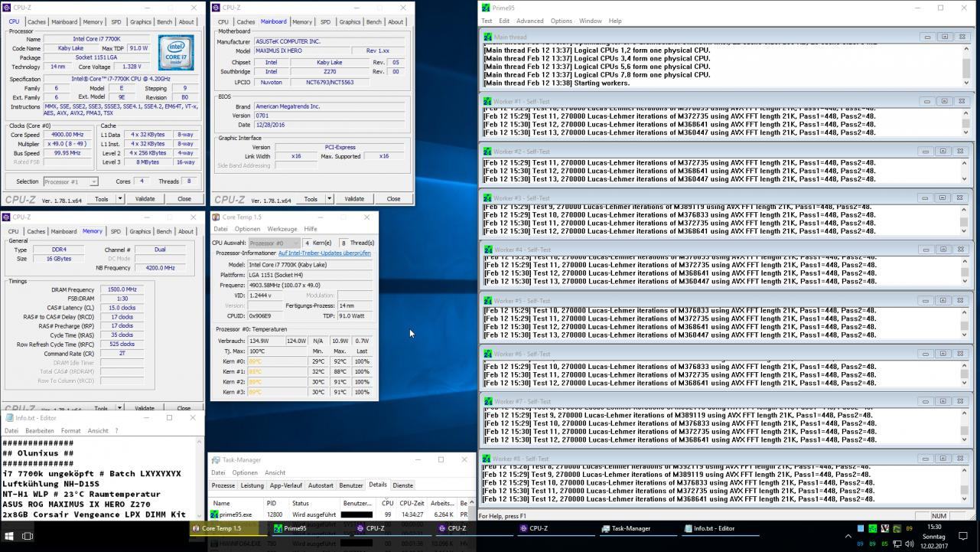This screenshot has width=980, height=552.
Task: Open Ansicht menu in Task-Manager
Action: point(275,472)
